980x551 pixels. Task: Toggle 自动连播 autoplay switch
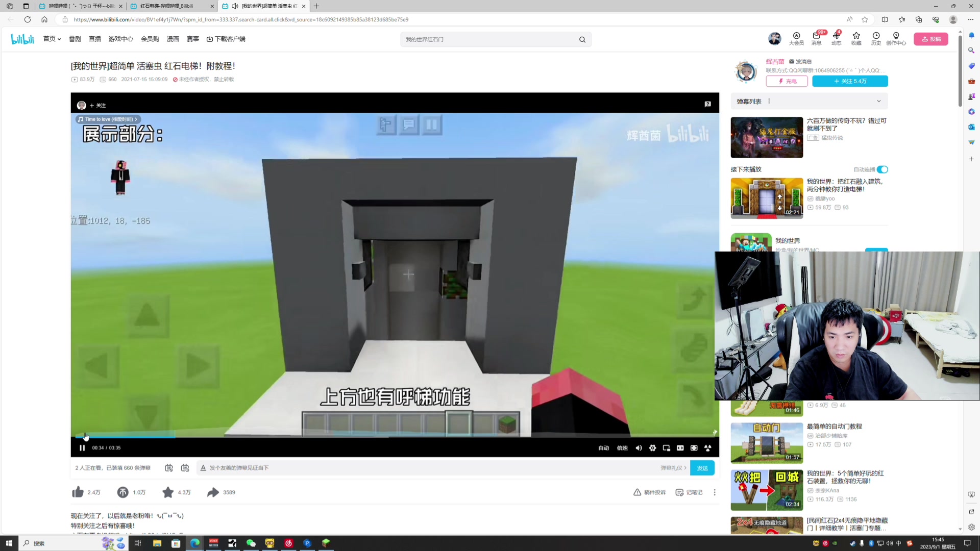point(883,169)
